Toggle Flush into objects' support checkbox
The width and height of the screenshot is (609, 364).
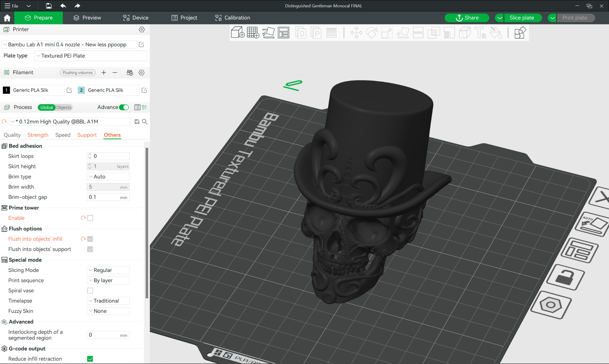[x=90, y=249]
